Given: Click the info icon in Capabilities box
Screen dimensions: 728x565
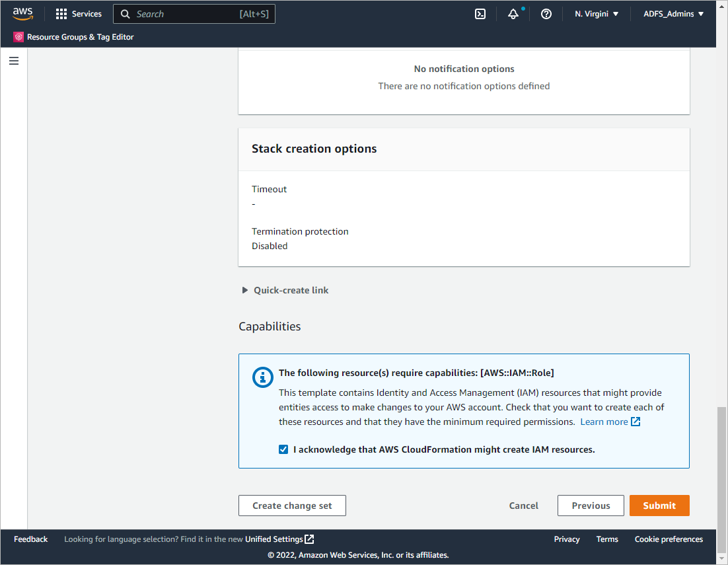Looking at the screenshot, I should click(x=263, y=377).
